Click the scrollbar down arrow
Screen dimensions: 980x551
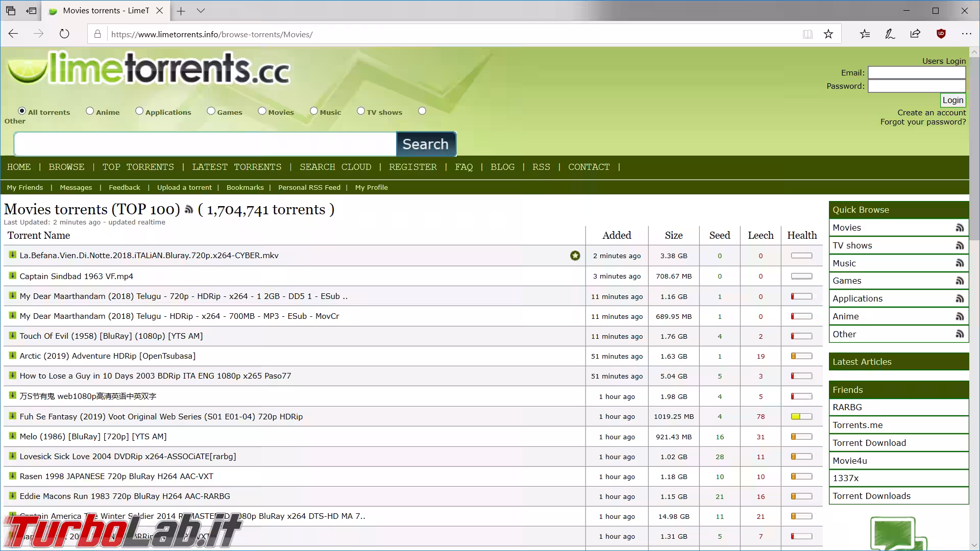point(974,545)
